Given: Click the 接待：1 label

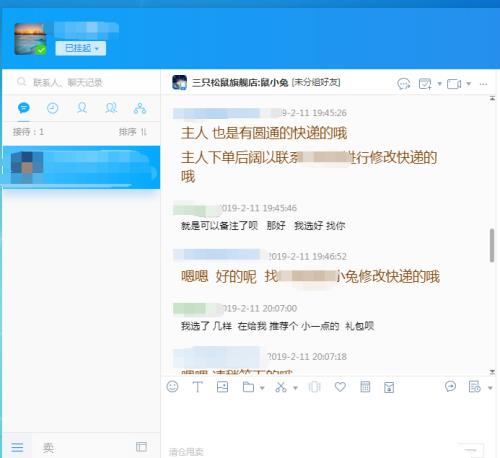Looking at the screenshot, I should pos(28,132).
